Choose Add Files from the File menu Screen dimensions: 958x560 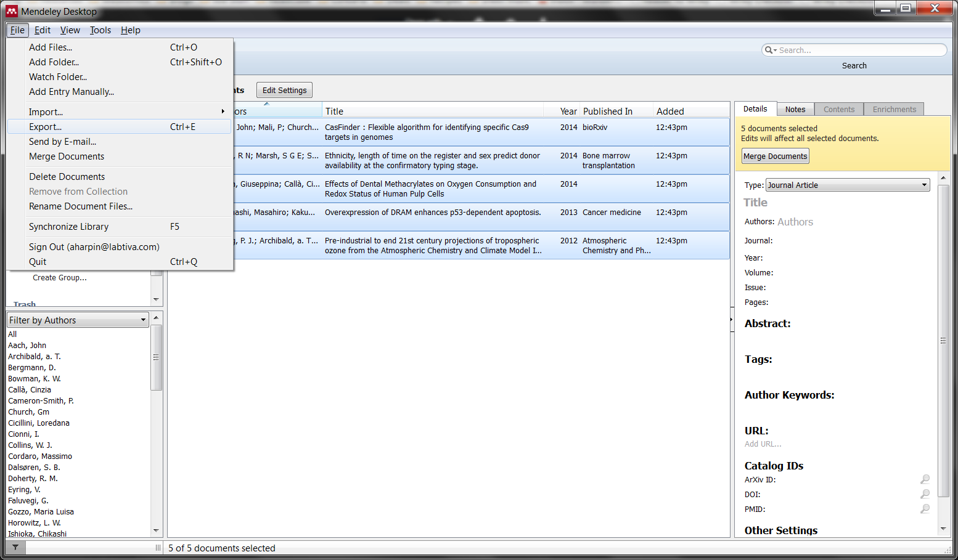tap(120, 47)
